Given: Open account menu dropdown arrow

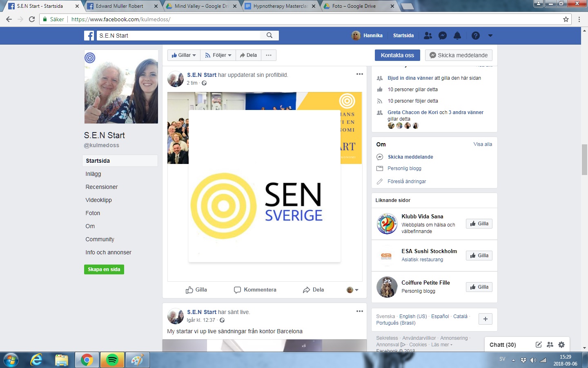Looking at the screenshot, I should 490,36.
